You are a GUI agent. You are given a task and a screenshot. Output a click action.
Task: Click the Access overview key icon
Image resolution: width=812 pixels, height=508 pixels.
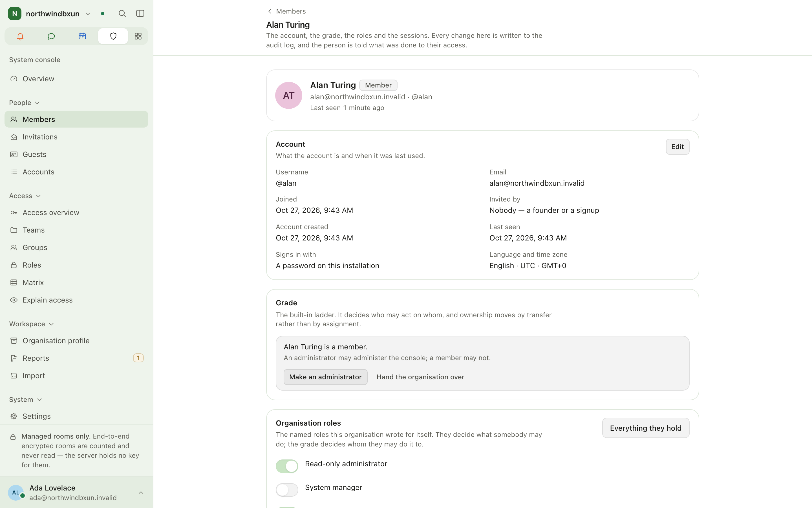pos(14,213)
